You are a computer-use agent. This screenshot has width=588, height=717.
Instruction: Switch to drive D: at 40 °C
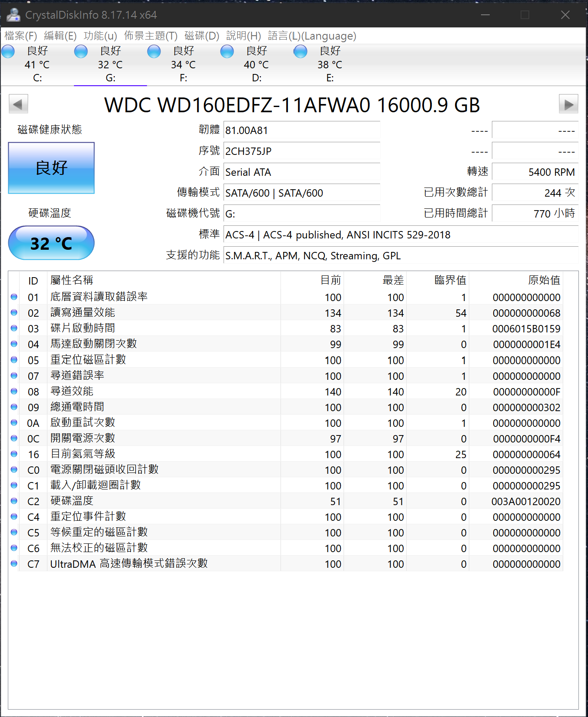pyautogui.click(x=257, y=64)
